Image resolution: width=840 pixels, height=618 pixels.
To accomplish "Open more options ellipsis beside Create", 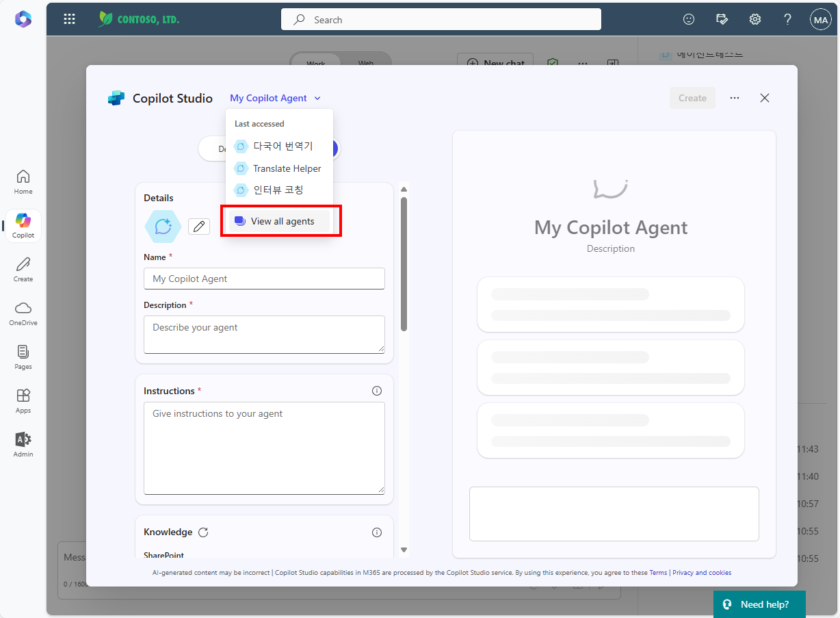I will 735,98.
